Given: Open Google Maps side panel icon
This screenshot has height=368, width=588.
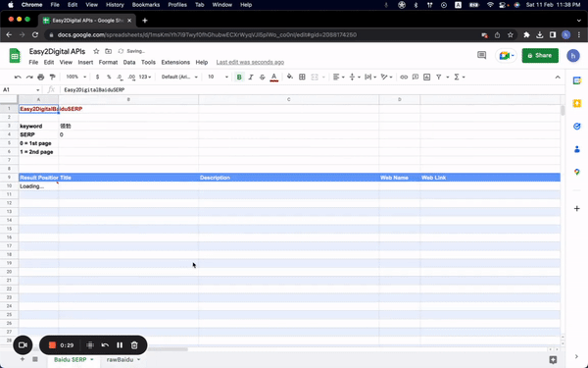Looking at the screenshot, I should [x=577, y=172].
